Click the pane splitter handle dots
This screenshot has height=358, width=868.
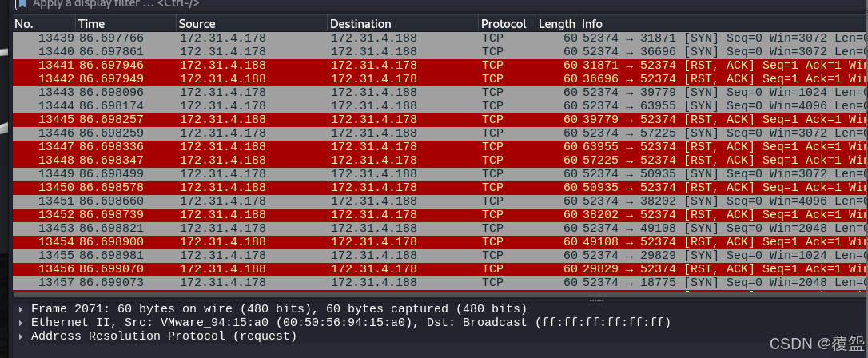tap(595, 300)
